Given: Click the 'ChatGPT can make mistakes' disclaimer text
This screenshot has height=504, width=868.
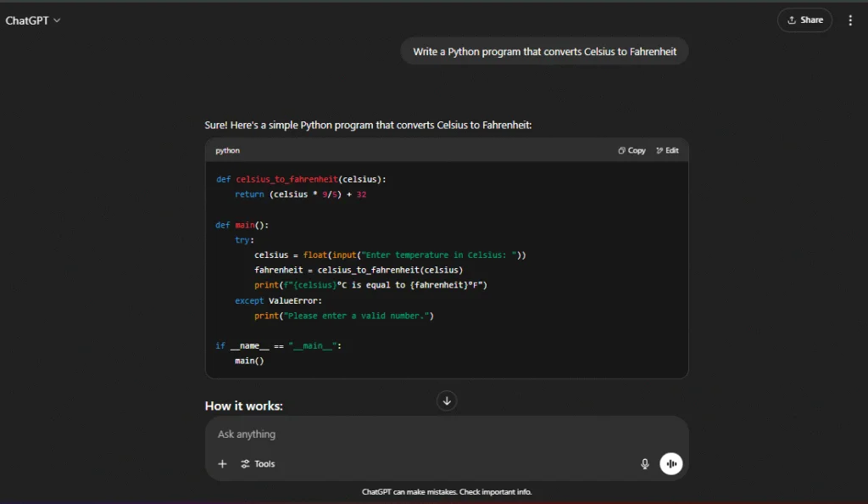Looking at the screenshot, I should [447, 492].
